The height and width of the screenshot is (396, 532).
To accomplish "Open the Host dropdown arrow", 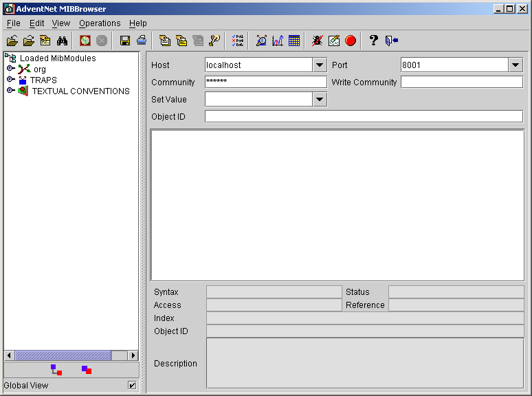I will pos(320,65).
